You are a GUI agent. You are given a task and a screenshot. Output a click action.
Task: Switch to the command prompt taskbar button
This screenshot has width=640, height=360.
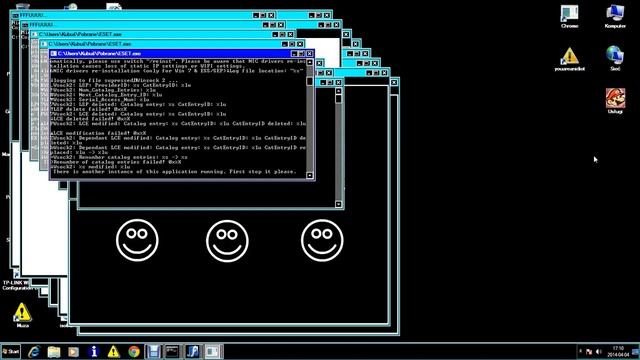(172, 351)
